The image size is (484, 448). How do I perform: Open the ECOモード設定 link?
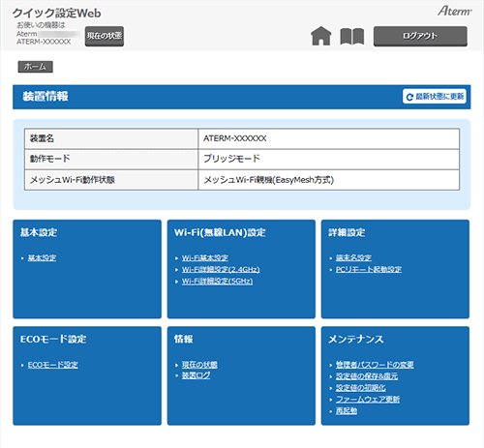tap(53, 365)
